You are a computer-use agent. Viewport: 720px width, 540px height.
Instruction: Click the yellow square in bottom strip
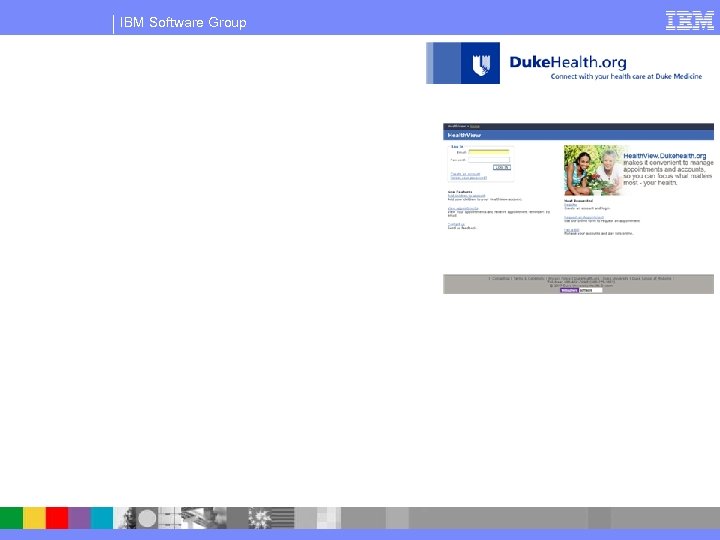click(34, 518)
